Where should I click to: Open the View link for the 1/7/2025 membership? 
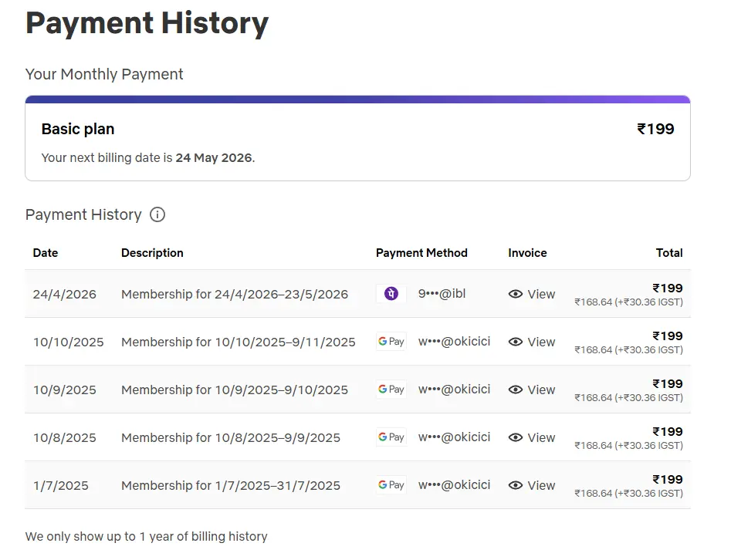(x=532, y=485)
